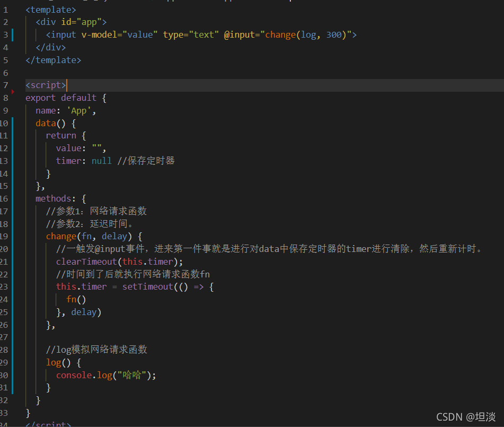The width and height of the screenshot is (504, 427).
Task: Click line number 1 in the gutter
Action: [x=5, y=10]
